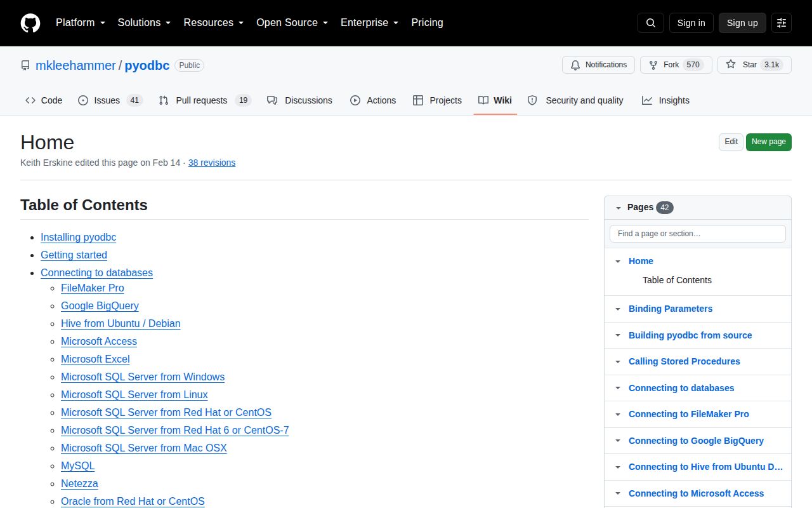This screenshot has width=812, height=508.
Task: Open the Netezza contents link
Action: [79, 483]
